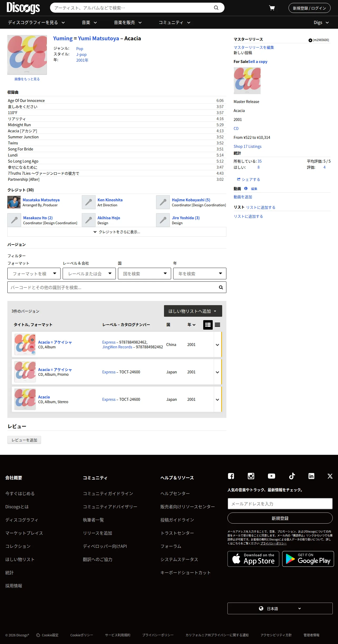Expand the CD, Album, Stereo row chevron
Image resolution: width=338 pixels, height=644 pixels.
tap(217, 399)
